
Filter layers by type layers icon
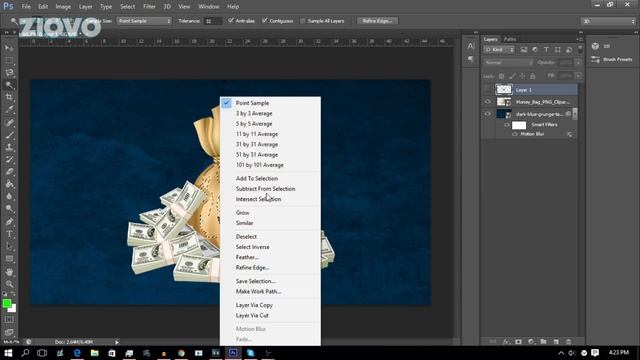[546, 50]
